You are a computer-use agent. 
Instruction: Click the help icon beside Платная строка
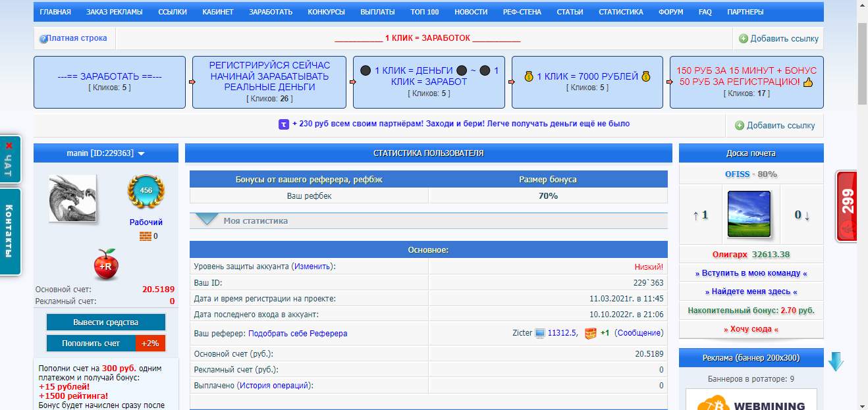43,39
